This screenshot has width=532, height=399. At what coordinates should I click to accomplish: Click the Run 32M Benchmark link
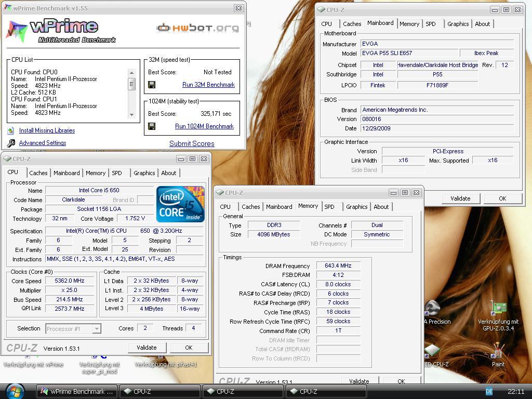click(x=208, y=85)
